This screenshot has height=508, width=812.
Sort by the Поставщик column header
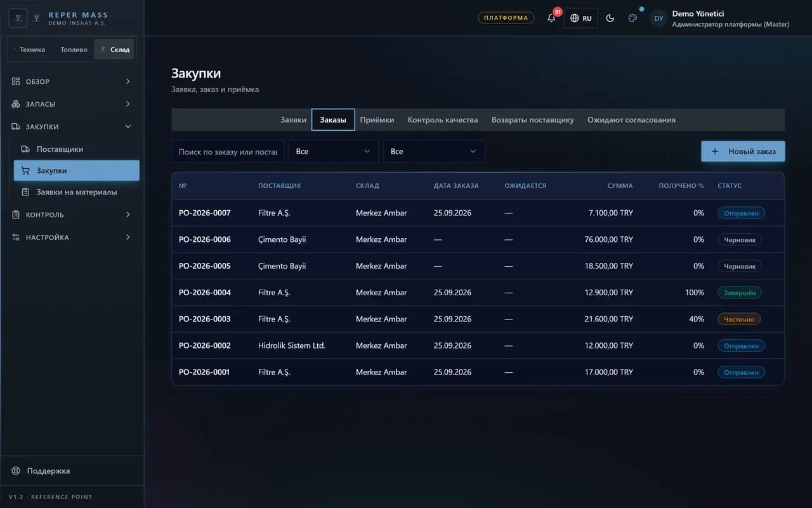click(x=280, y=186)
